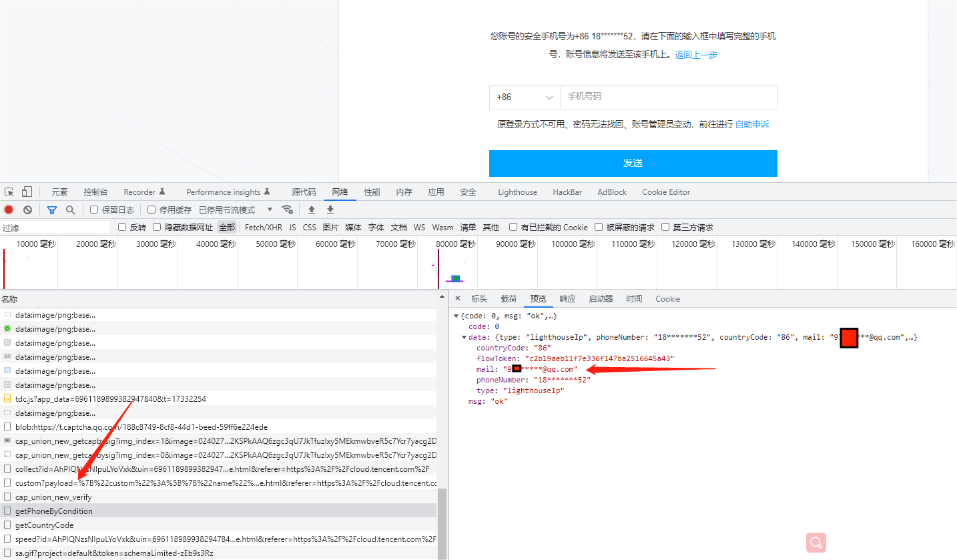Click the green data:image/png request icon

(x=7, y=329)
